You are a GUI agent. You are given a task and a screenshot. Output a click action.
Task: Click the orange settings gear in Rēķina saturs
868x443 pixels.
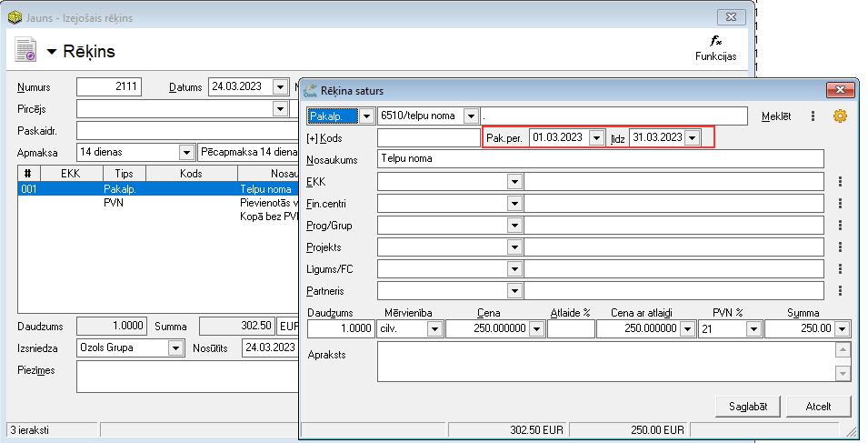840,116
